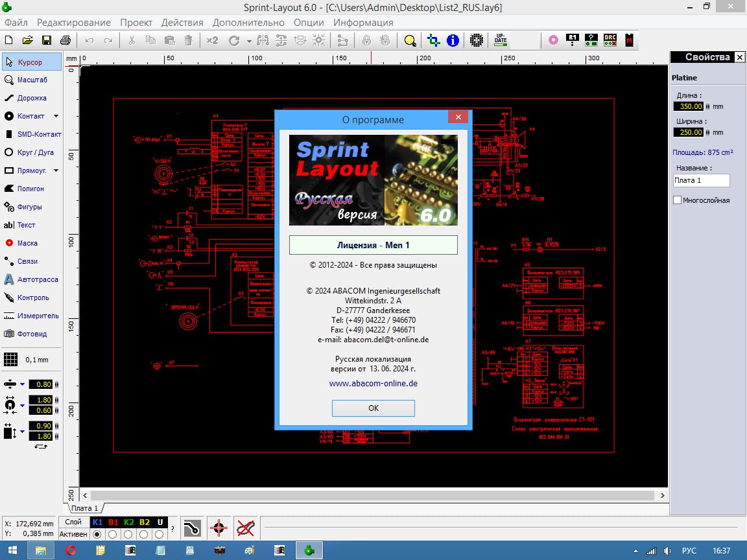Open the Windows Start button
This screenshot has width=747, height=560.
[x=12, y=550]
